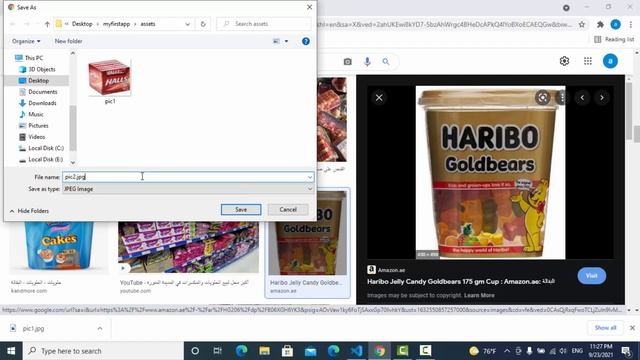This screenshot has height=360, width=640.
Task: Open the Learn More copyright link
Action: pyautogui.click(x=479, y=295)
